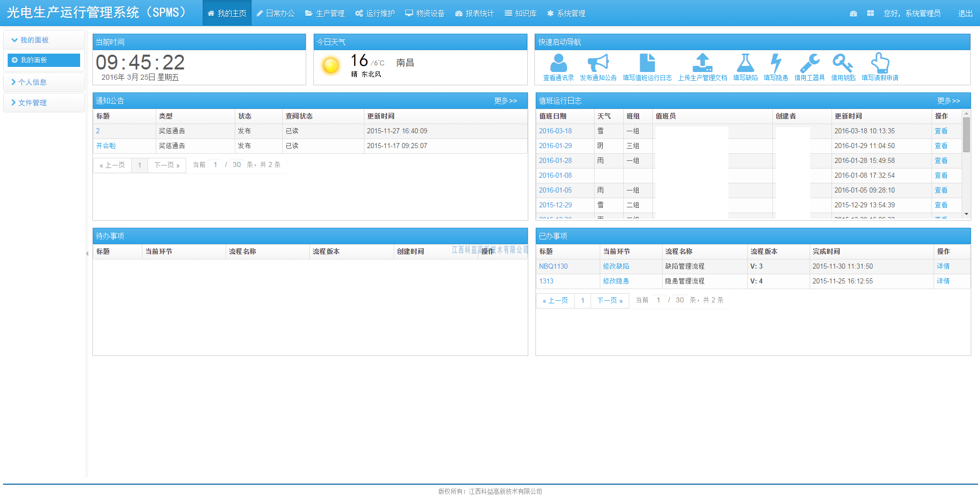Screen dimensions: 980x500
Task: Click 上一页 in 通知公告 pagination
Action: pos(112,165)
